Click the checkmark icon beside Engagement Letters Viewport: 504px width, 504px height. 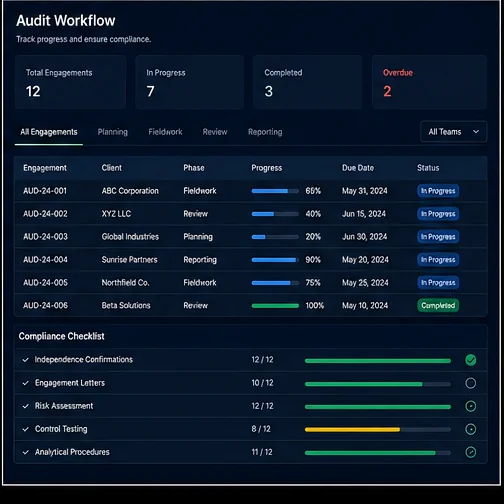[x=25, y=383]
